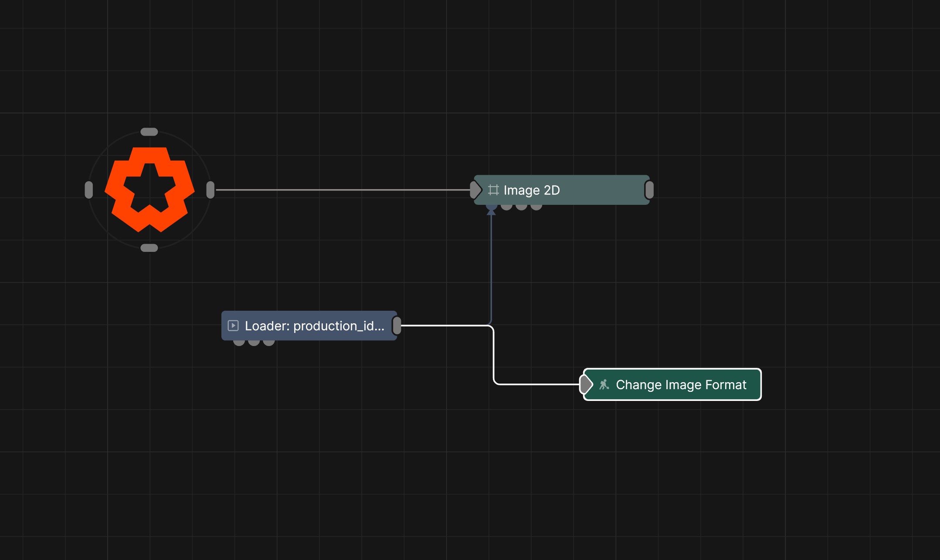
Task: Click the Root node's bottom port
Action: 149,248
